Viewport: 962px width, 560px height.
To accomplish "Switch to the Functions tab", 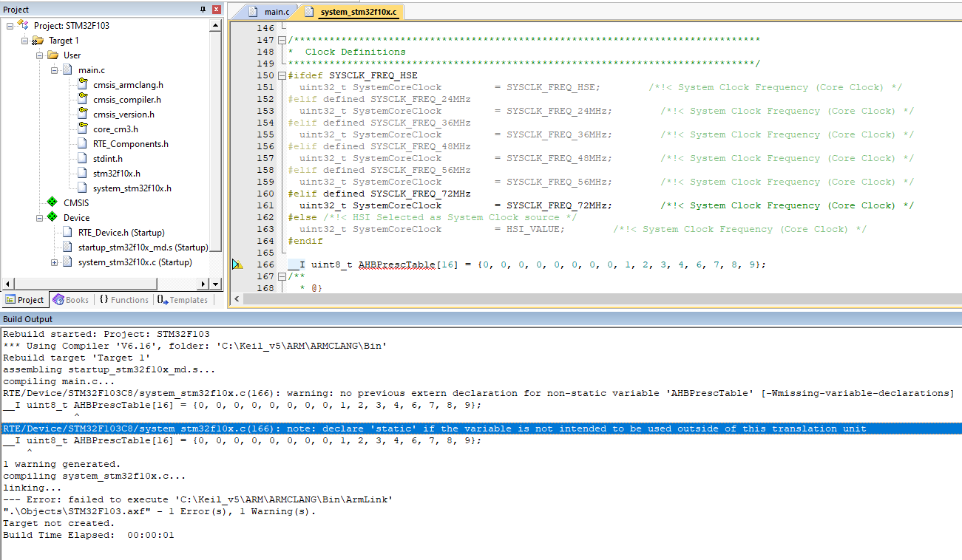I will 123,300.
